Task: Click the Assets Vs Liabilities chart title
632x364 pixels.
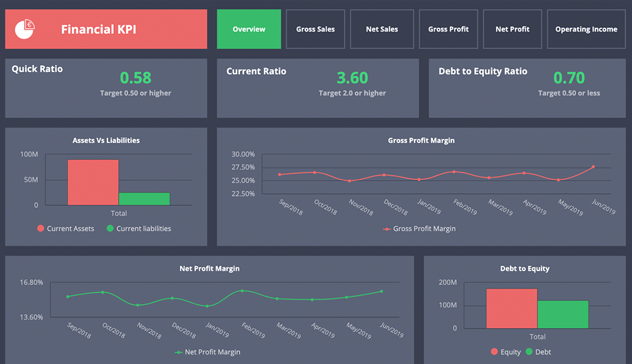Action: (106, 140)
